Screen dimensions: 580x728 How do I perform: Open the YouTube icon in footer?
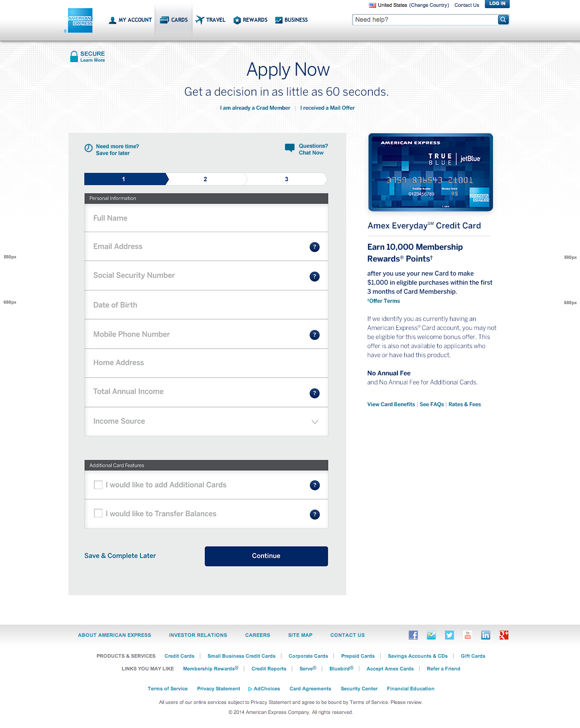click(468, 635)
